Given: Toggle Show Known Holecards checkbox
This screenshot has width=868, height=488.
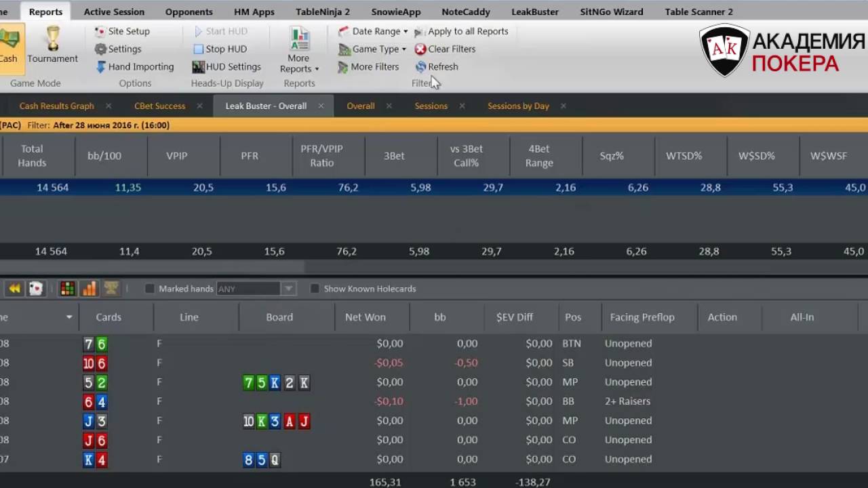Looking at the screenshot, I should (x=315, y=289).
